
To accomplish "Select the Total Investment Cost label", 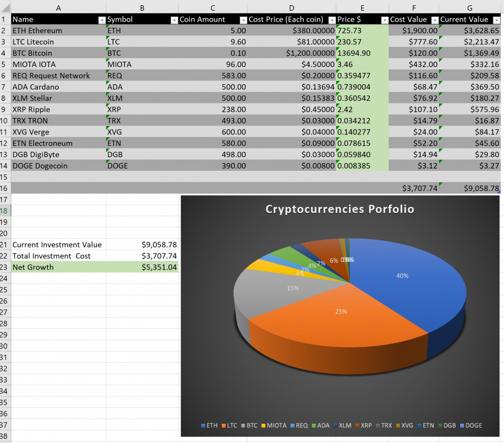I will (51, 256).
